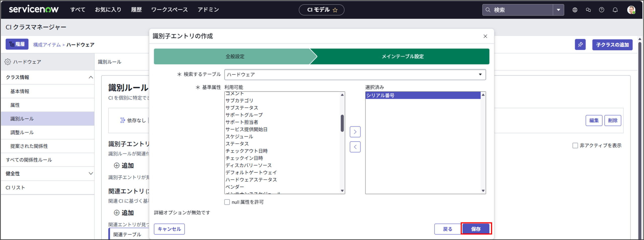The width and height of the screenshot is (644, 240).
Task: Open the 履歴 menu
Action: pos(136,10)
